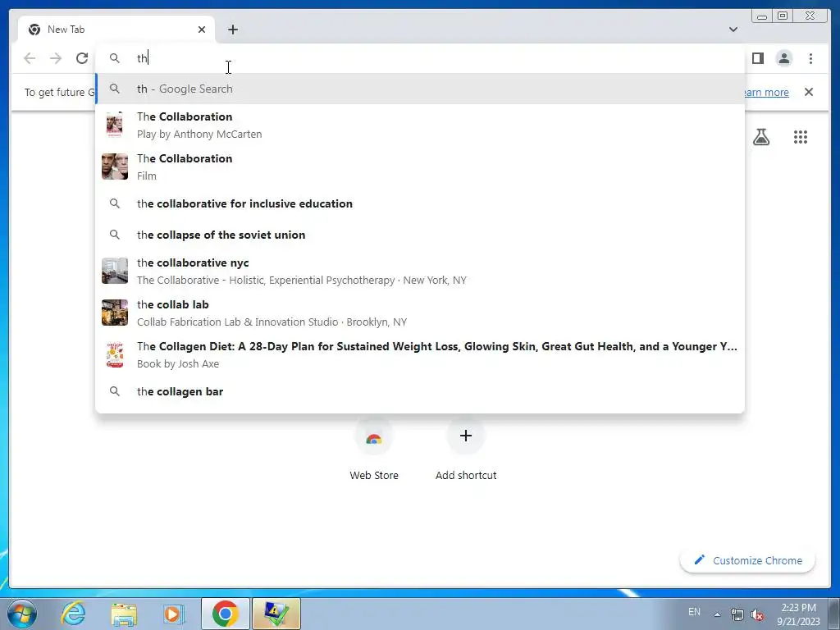Click the collaborative nyc photo thumbnail
The height and width of the screenshot is (630, 840).
coord(115,271)
